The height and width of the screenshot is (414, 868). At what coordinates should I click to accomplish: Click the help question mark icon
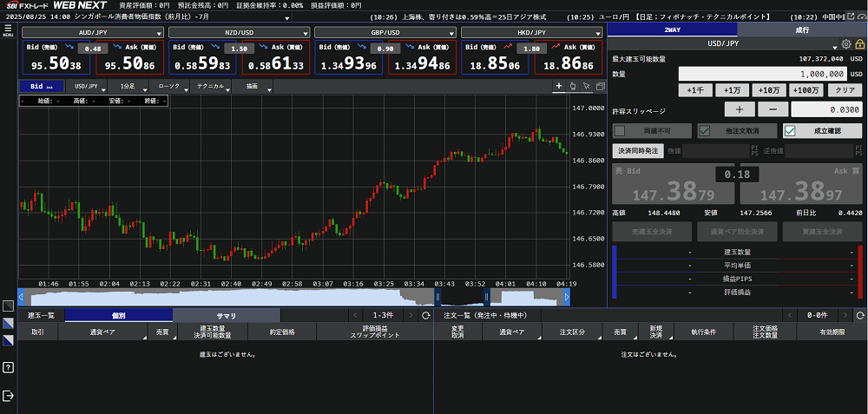(8, 367)
